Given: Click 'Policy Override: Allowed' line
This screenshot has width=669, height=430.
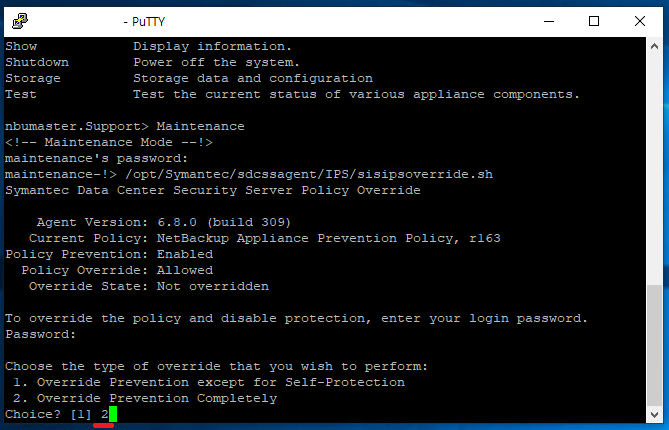Looking at the screenshot, I should pos(117,270).
